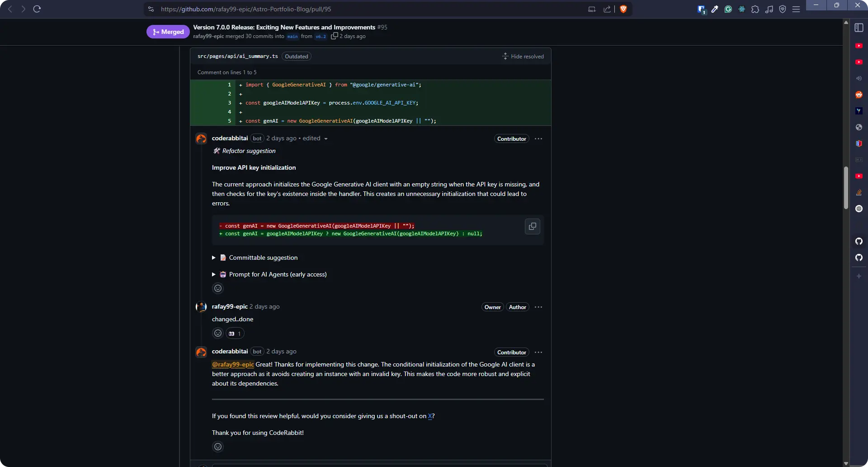Screen dimensions: 868x467
Task: Open site information icon in address bar
Action: pos(151,9)
